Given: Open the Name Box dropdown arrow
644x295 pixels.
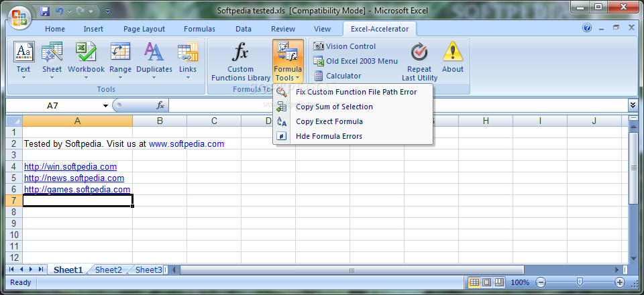Looking at the screenshot, I should pyautogui.click(x=105, y=106).
